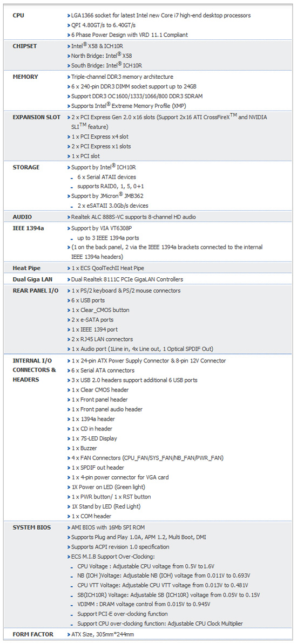Click '1 x ECS QoolTechII Heat Pipe' line
The height and width of the screenshot is (644, 297).
[x=107, y=268]
